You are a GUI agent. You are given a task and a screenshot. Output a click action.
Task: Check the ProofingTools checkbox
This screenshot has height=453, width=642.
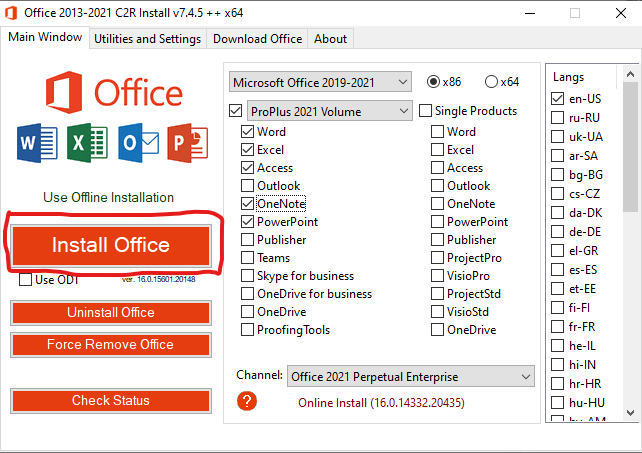pyautogui.click(x=247, y=330)
